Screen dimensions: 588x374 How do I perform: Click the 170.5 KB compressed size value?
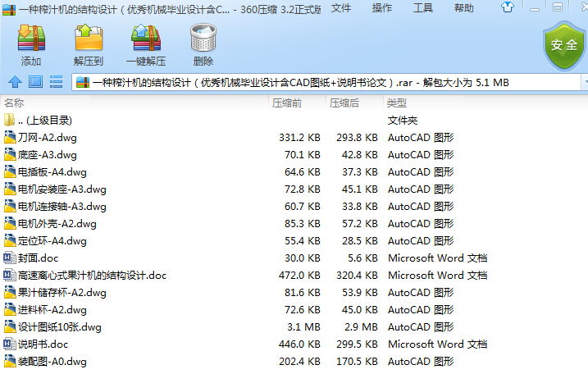(x=357, y=362)
